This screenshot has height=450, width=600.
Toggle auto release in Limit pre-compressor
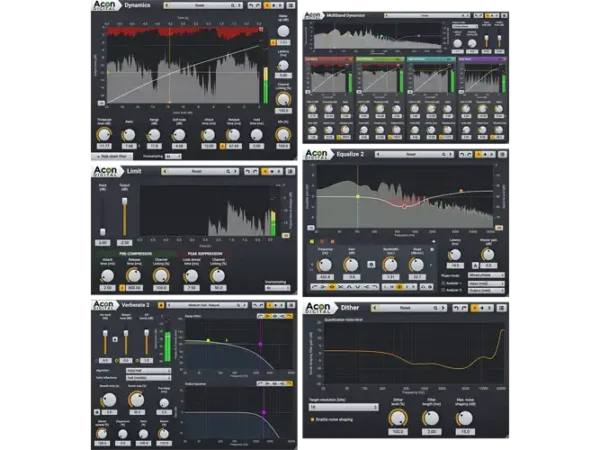[122, 288]
